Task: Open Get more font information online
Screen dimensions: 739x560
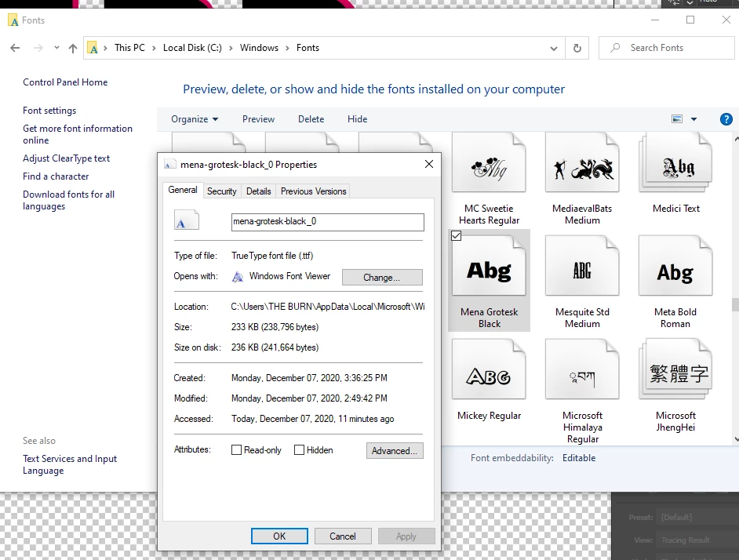Action: pyautogui.click(x=78, y=134)
